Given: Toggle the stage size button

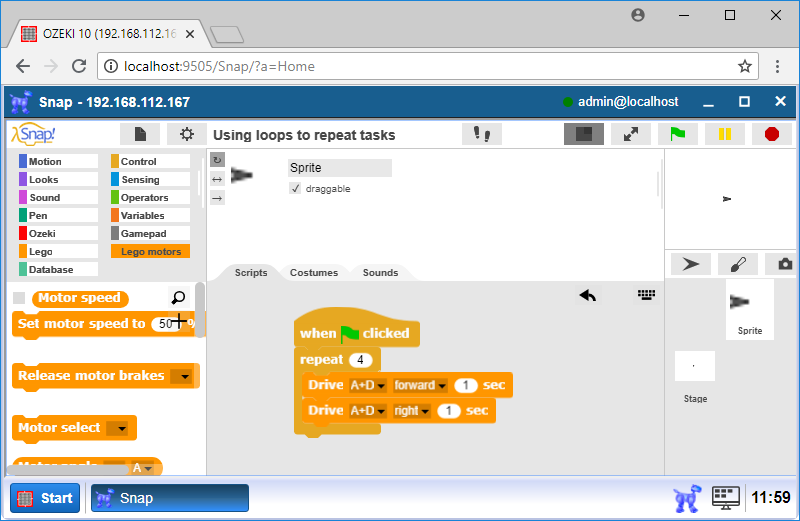Looking at the screenshot, I should point(584,134).
